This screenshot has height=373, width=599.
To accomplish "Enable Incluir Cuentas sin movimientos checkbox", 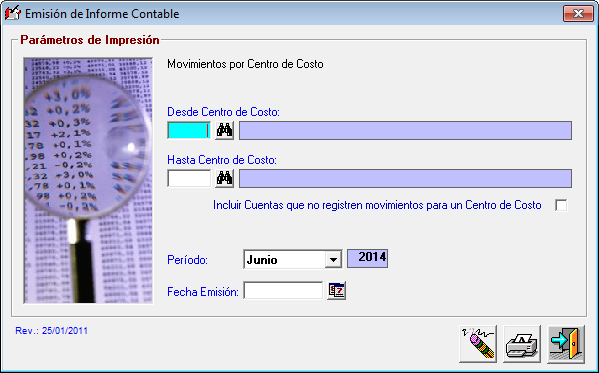I will pos(561,205).
